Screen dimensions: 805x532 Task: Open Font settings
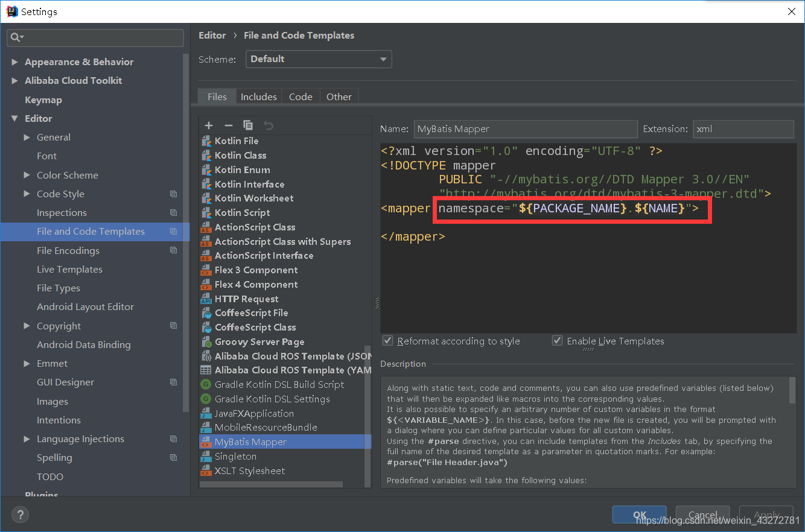[46, 156]
